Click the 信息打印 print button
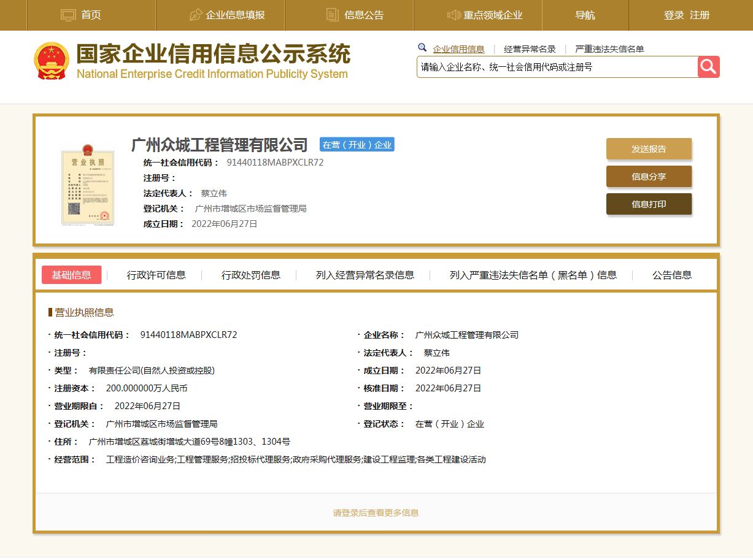This screenshot has height=560, width=753. coord(649,204)
